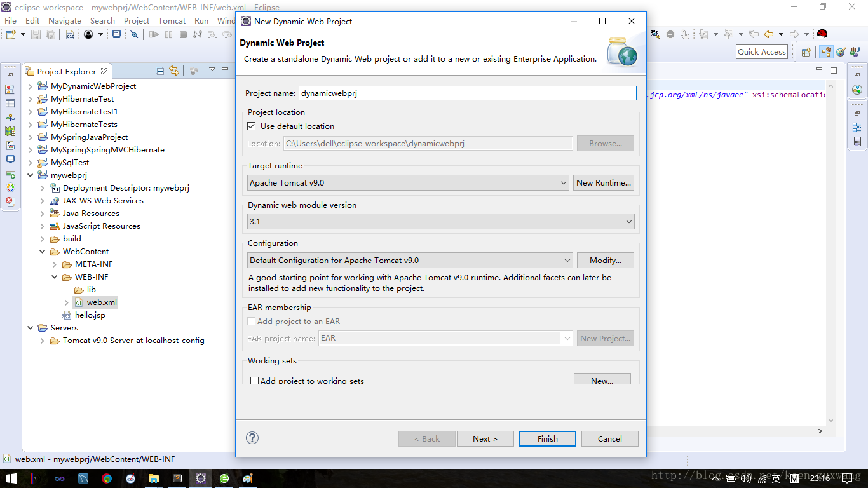Click Cancel button
The image size is (868, 488).
point(610,438)
